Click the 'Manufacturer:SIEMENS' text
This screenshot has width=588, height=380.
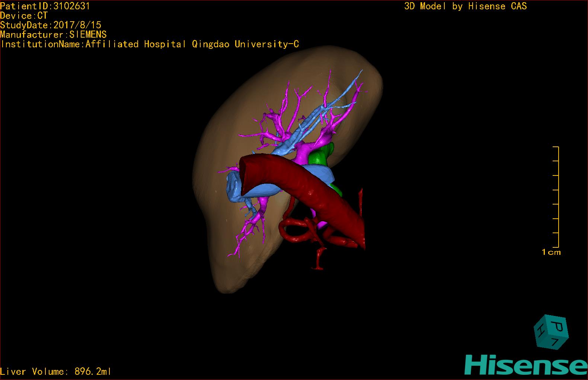[x=53, y=35]
